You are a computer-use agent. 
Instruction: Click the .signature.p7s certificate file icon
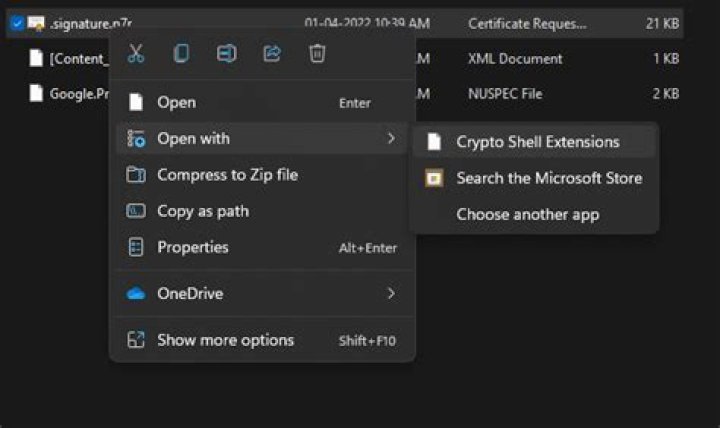36,23
